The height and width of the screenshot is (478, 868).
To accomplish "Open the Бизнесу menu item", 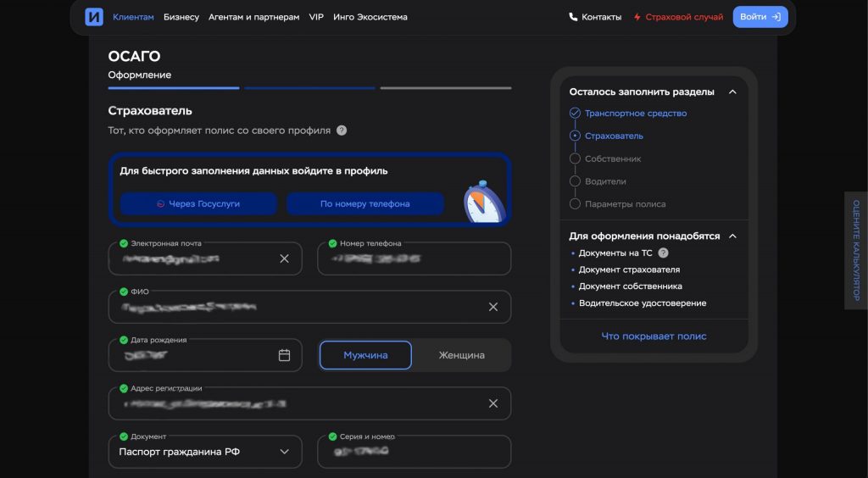I will coord(181,17).
